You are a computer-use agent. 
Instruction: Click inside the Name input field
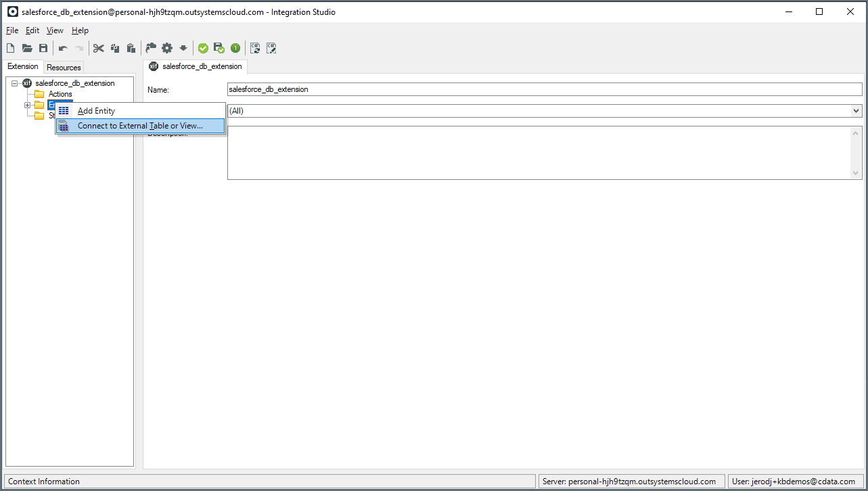(x=474, y=89)
